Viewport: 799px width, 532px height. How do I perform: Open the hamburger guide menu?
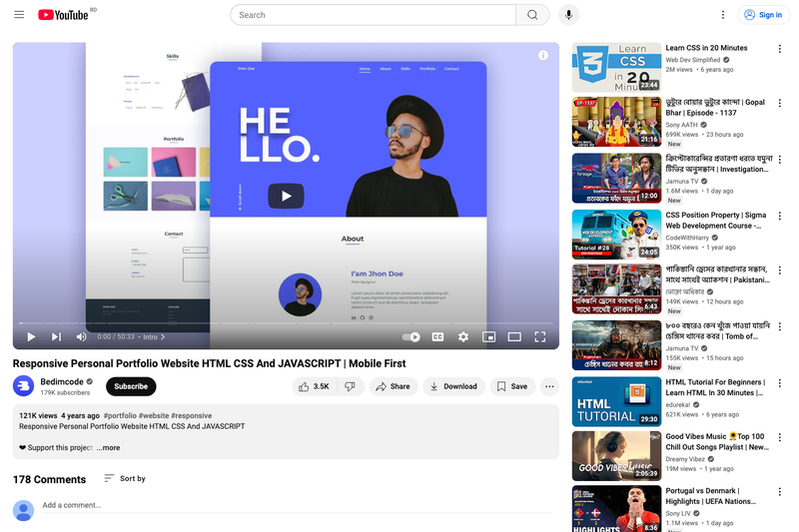pyautogui.click(x=19, y=15)
